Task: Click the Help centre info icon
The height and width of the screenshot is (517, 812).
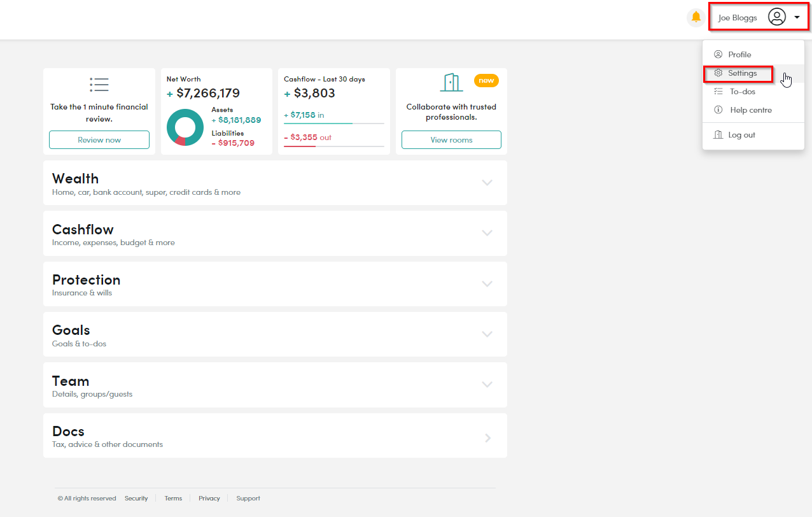Action: [718, 110]
